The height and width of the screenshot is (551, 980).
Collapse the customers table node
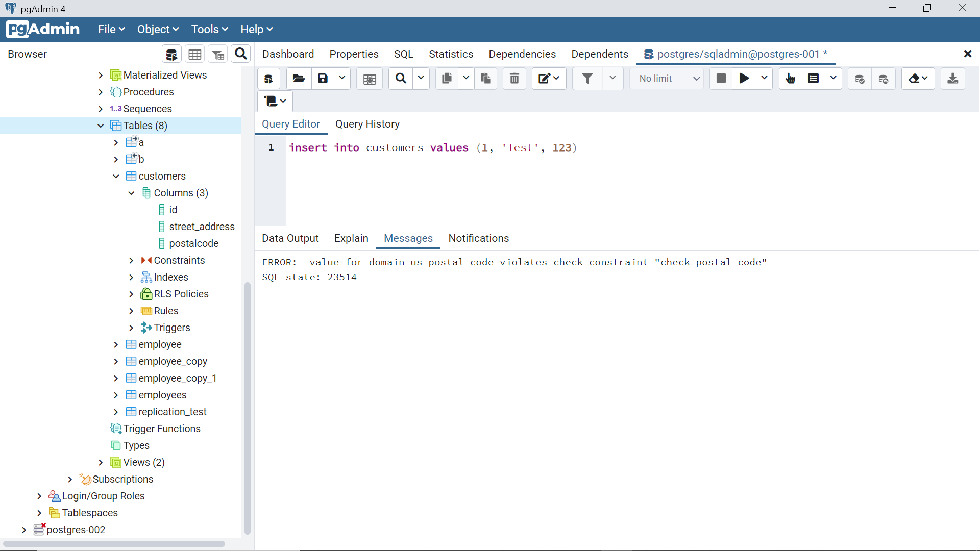point(116,176)
